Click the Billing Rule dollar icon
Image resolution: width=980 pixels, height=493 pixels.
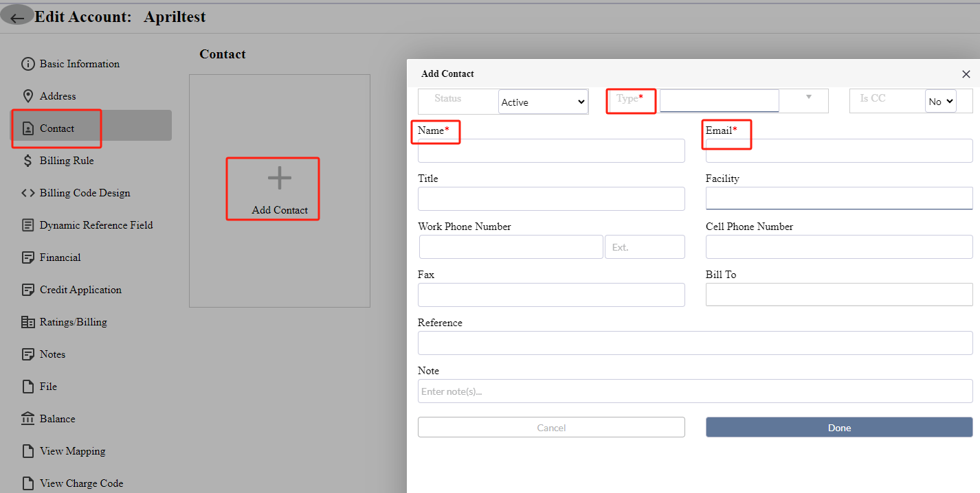pos(27,161)
